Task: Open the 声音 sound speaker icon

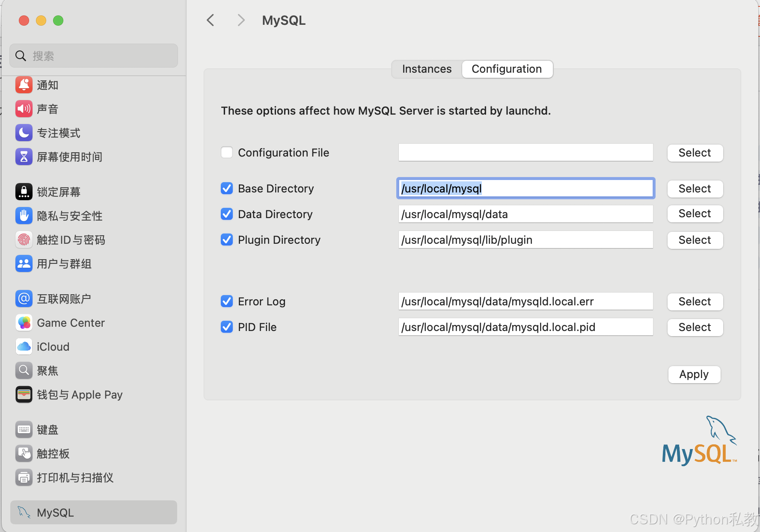Action: coord(24,109)
